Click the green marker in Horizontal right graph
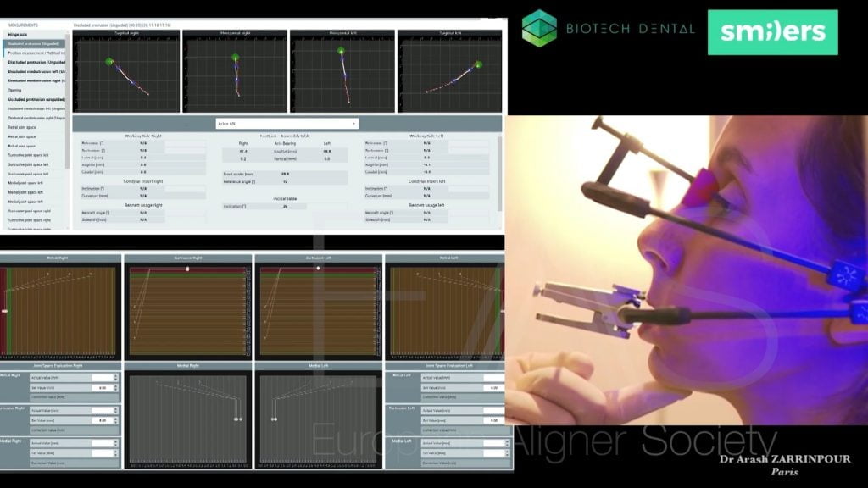Image resolution: width=868 pixels, height=488 pixels. pos(236,58)
